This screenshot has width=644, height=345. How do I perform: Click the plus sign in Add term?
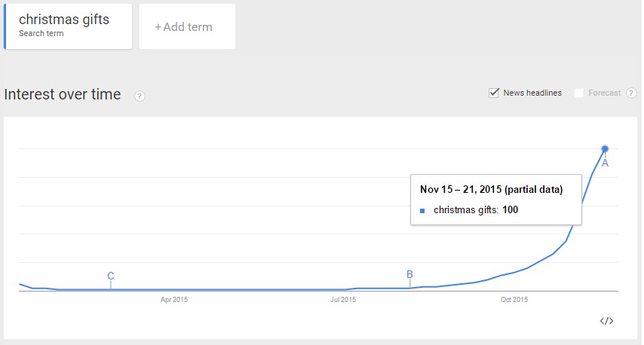[158, 27]
